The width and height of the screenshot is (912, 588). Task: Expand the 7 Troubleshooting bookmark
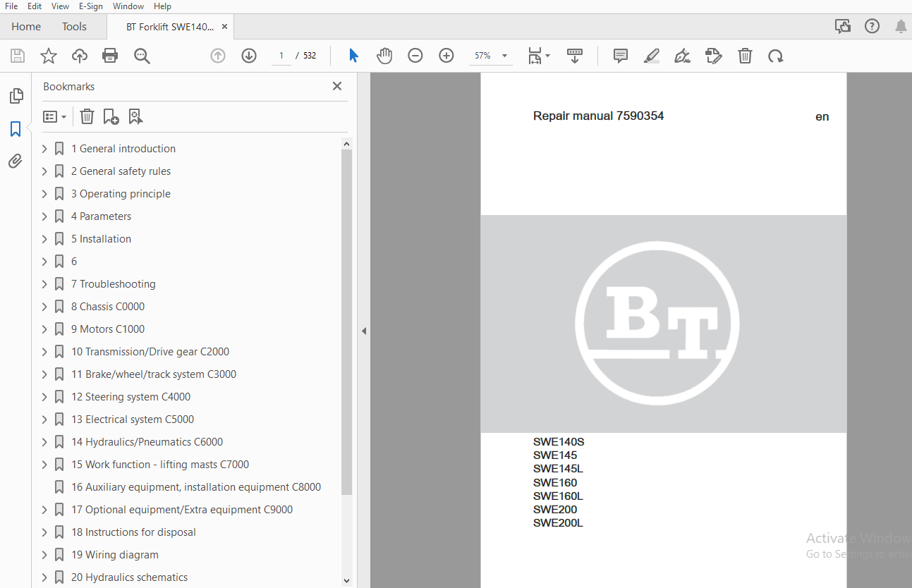44,284
